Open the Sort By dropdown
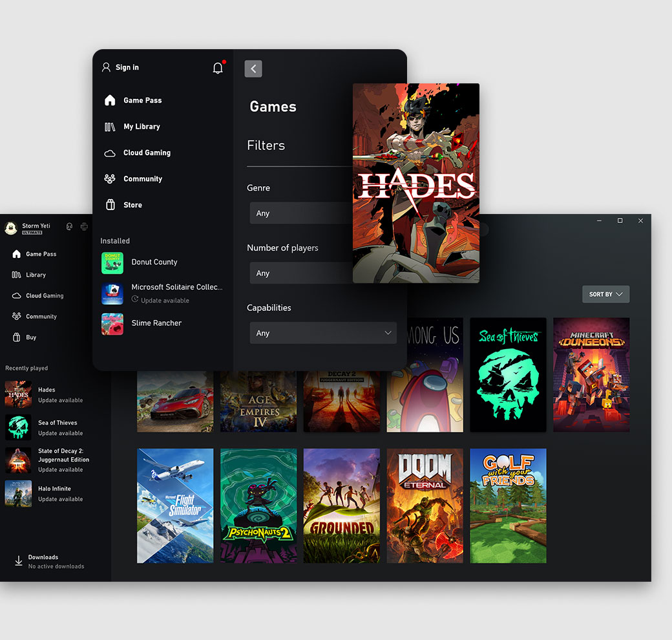Screen dimensions: 672x640 point(605,294)
